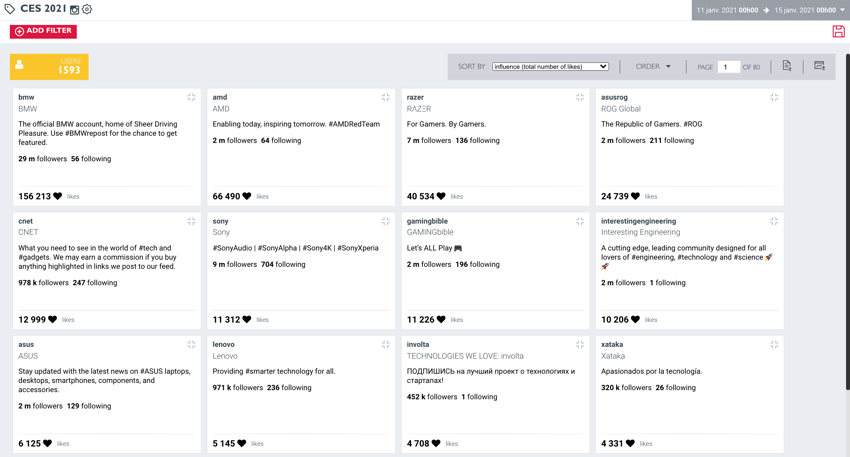Open the Sort By influence dropdown

click(550, 67)
